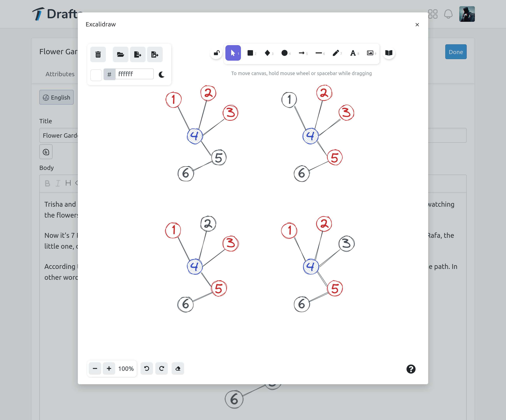Switch to the Attributes tab
The height and width of the screenshot is (420, 506).
pyautogui.click(x=60, y=74)
